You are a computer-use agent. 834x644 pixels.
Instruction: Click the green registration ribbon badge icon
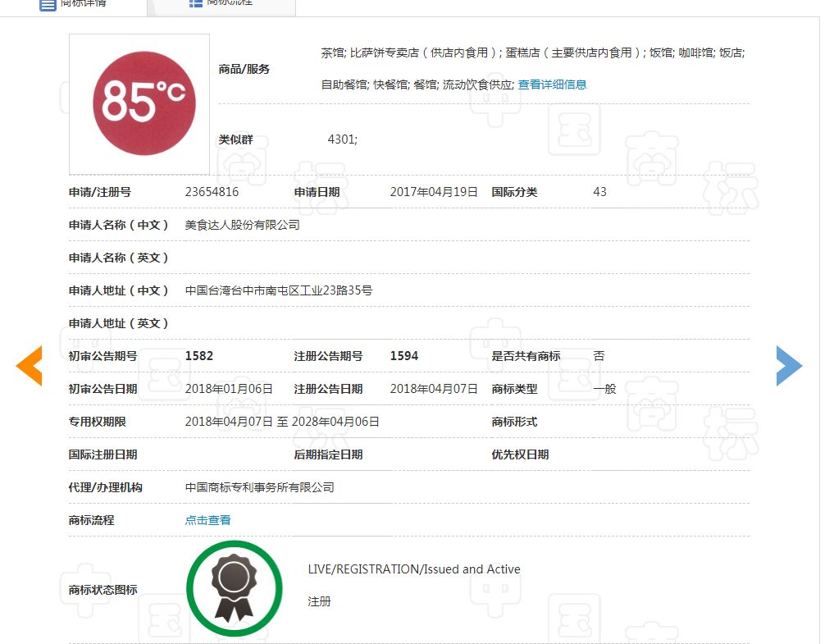click(234, 588)
